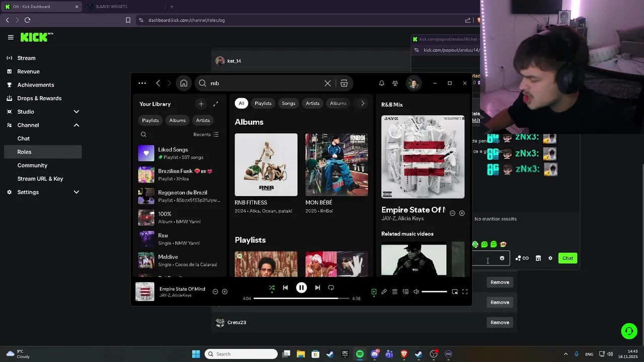Skip to next track
Image resolution: width=644 pixels, height=362 pixels.
pyautogui.click(x=317, y=288)
